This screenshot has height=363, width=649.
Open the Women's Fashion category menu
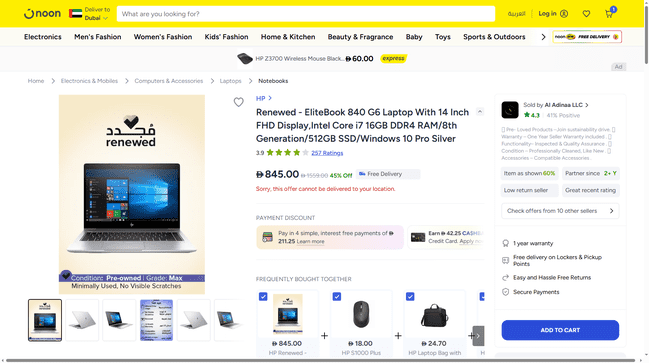click(x=163, y=37)
